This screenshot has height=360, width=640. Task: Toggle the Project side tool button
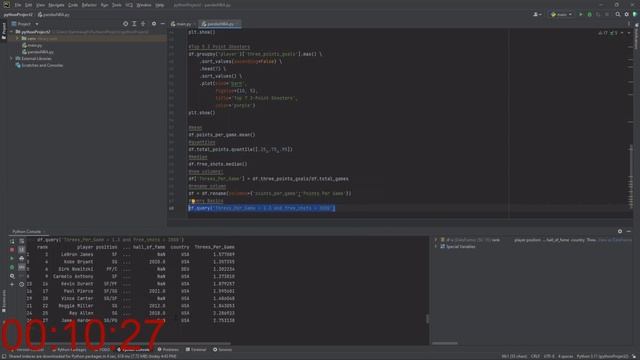click(x=4, y=31)
